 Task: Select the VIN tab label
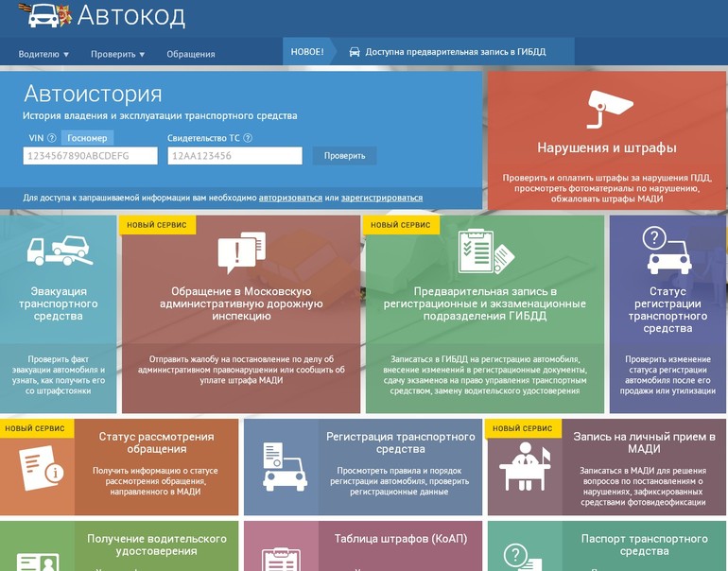36,138
